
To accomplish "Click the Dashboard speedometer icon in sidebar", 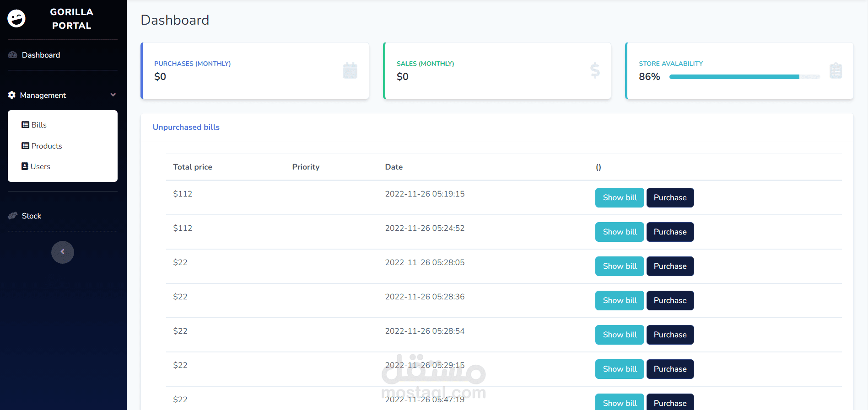I will [12, 55].
